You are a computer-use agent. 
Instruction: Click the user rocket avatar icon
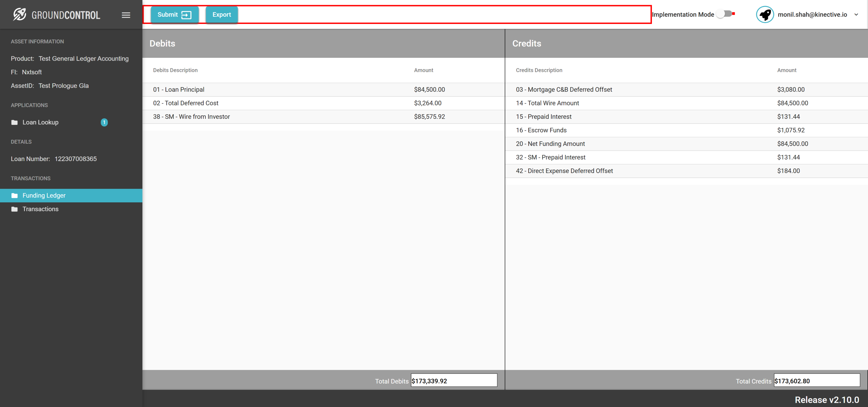765,15
